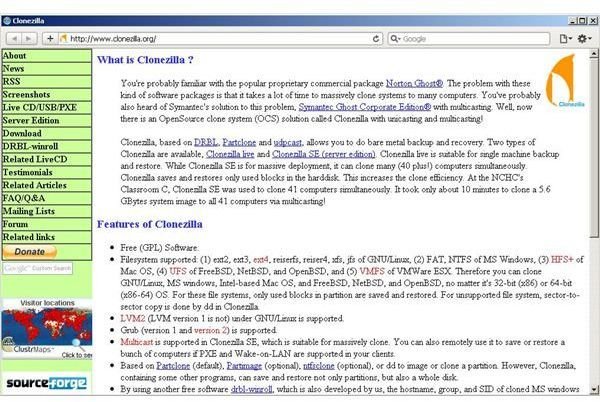Click the vertical scrollbar thumb

pyautogui.click(x=594, y=148)
